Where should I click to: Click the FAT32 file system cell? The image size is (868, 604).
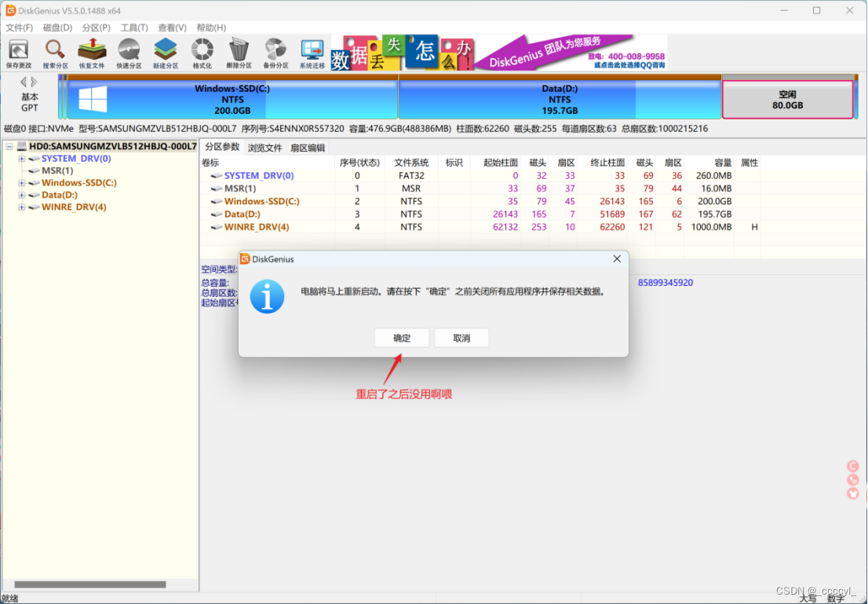411,176
